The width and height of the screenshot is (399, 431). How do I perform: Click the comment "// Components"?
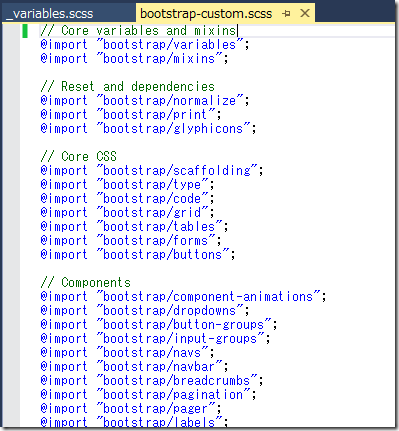85,283
